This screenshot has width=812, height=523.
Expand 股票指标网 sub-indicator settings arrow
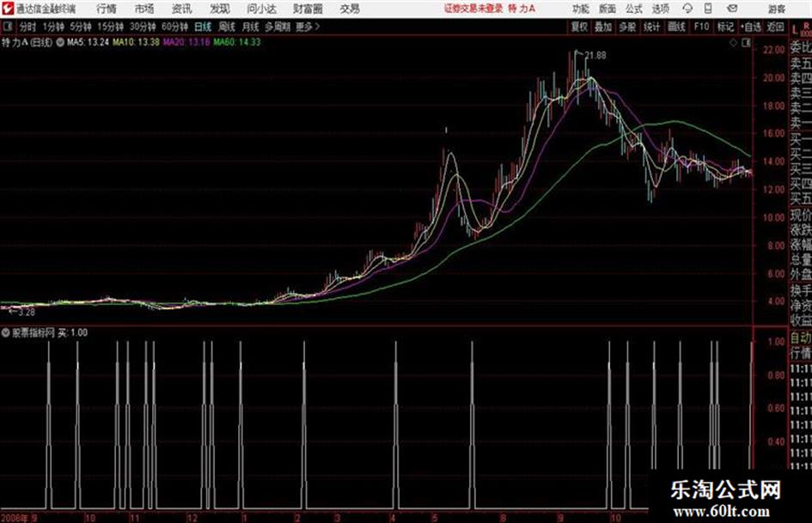pos(6,332)
